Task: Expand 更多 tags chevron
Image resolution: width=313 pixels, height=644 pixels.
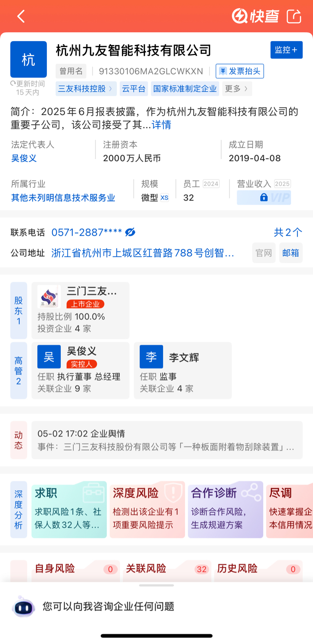Action: [x=237, y=89]
